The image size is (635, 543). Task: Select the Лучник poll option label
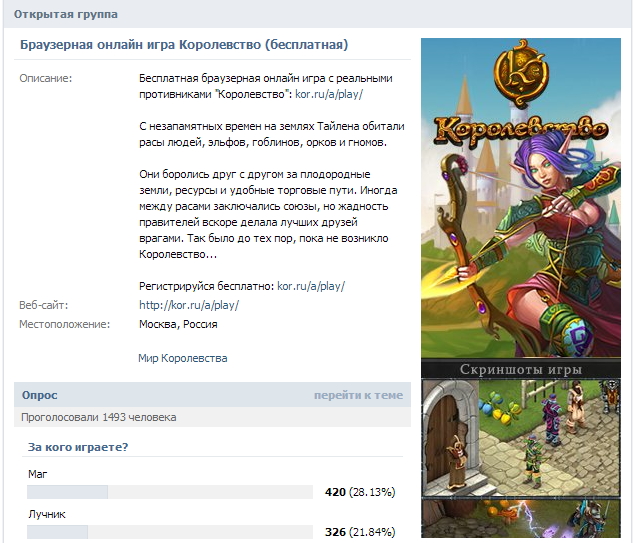click(x=47, y=514)
